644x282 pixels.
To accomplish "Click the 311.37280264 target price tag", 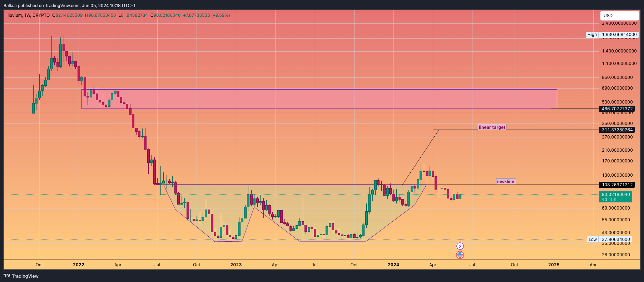I will coord(617,130).
